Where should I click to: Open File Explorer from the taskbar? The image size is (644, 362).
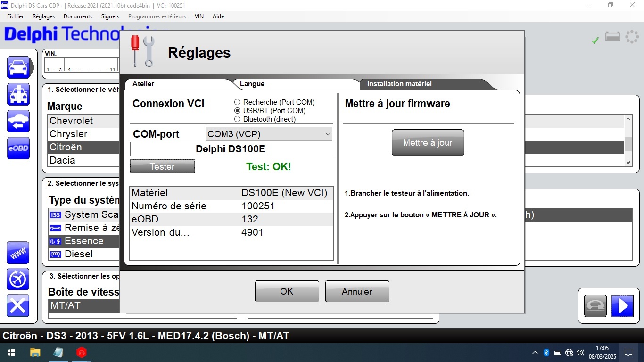[x=35, y=352]
